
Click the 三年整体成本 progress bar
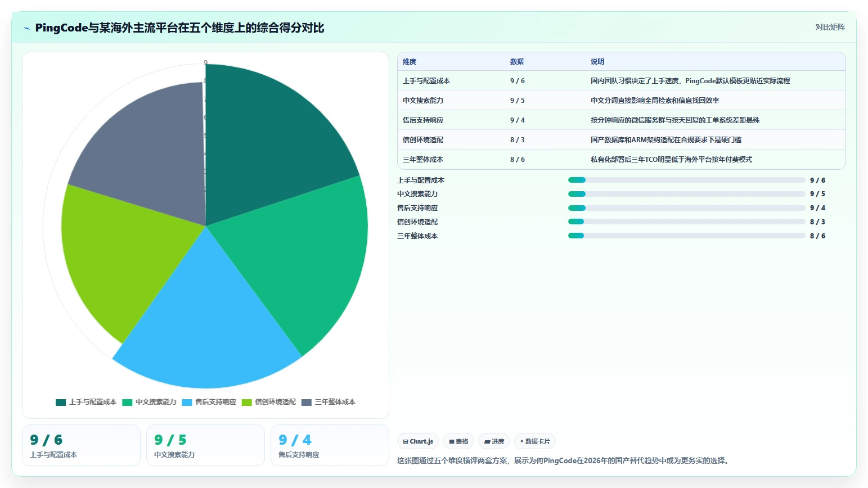(x=687, y=236)
